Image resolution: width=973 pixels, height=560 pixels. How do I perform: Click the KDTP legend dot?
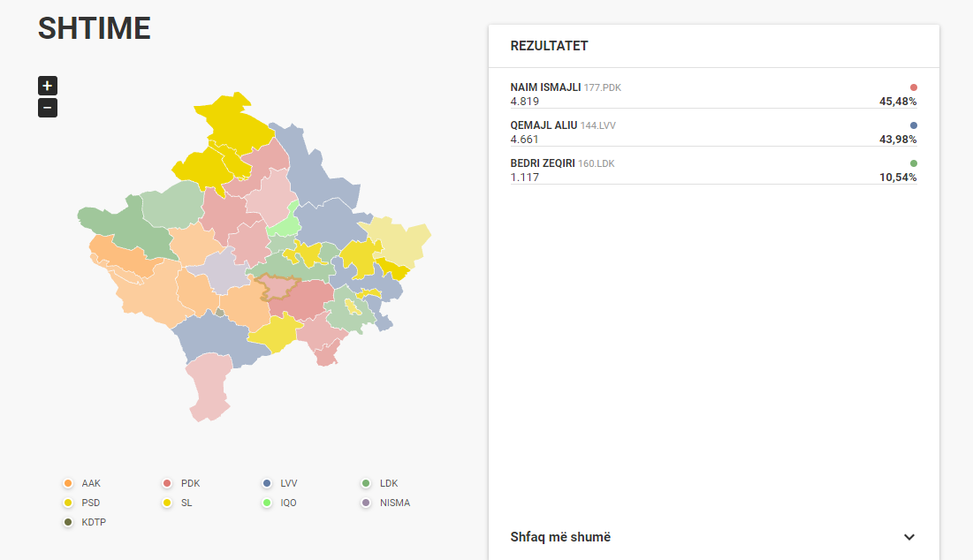(x=68, y=522)
